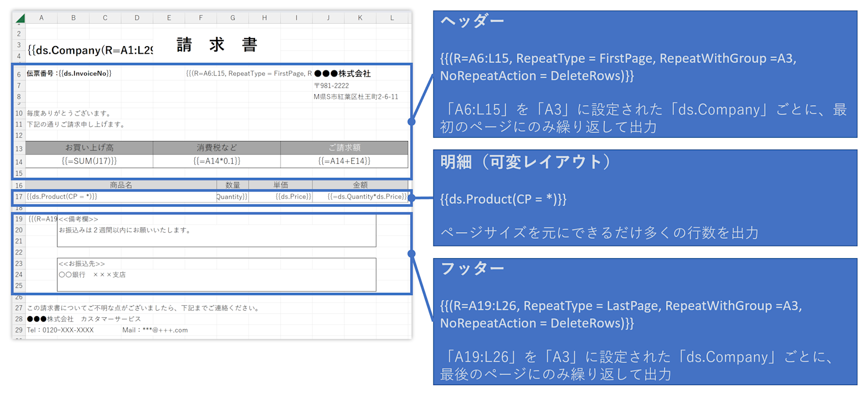Select row 17 header
This screenshot has width=868, height=397.
[x=19, y=197]
